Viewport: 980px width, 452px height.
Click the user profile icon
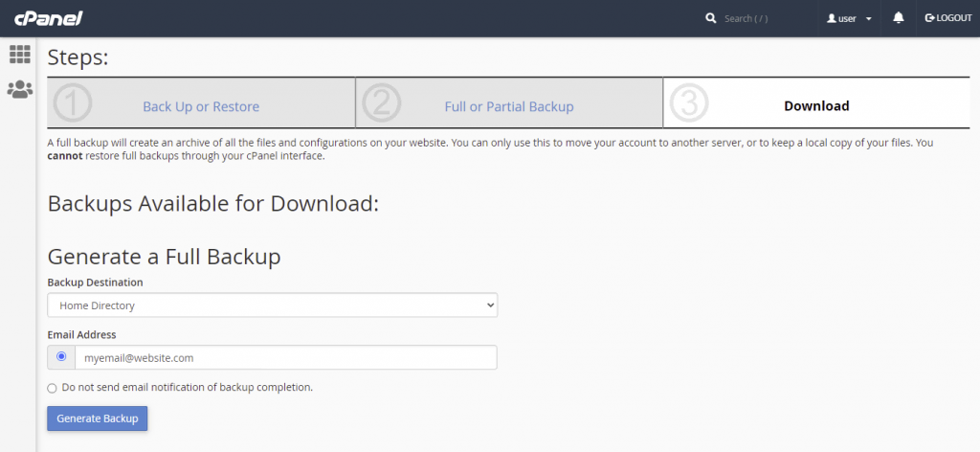point(832,18)
